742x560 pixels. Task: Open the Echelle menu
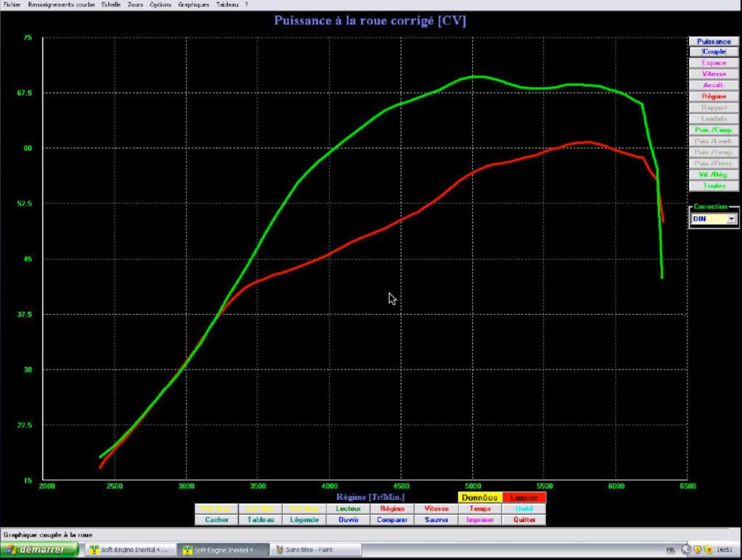coord(110,4)
